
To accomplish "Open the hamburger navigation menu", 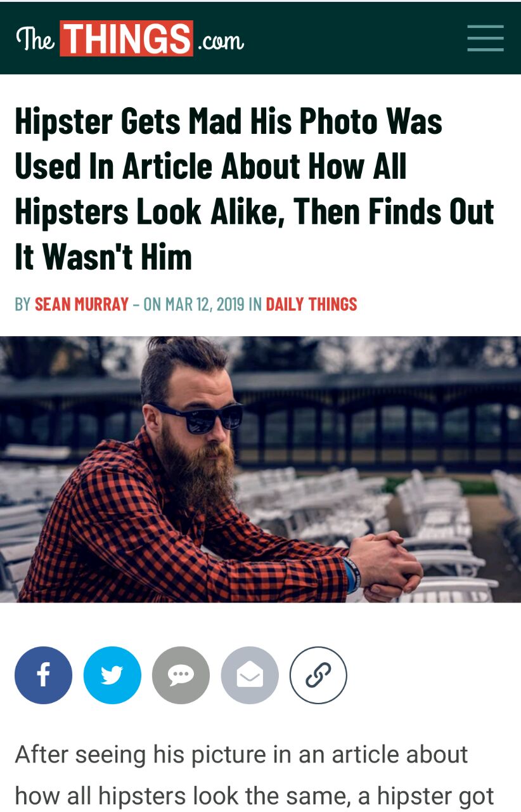I will [486, 38].
